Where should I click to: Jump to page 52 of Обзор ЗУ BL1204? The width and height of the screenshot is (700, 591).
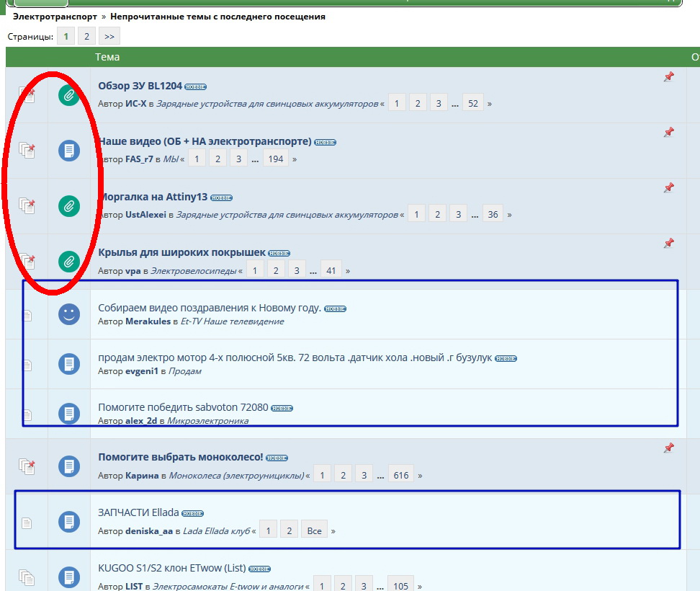[x=472, y=103]
